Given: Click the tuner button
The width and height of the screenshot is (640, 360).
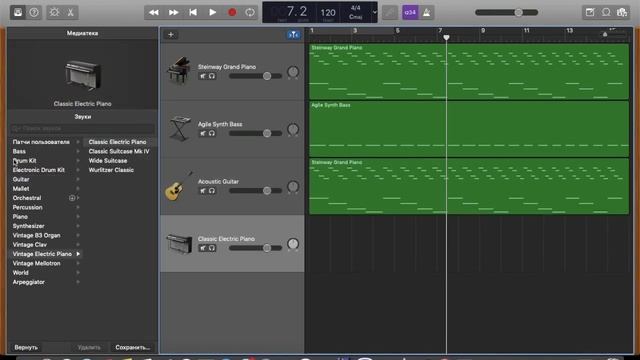Looking at the screenshot, I should tap(390, 12).
